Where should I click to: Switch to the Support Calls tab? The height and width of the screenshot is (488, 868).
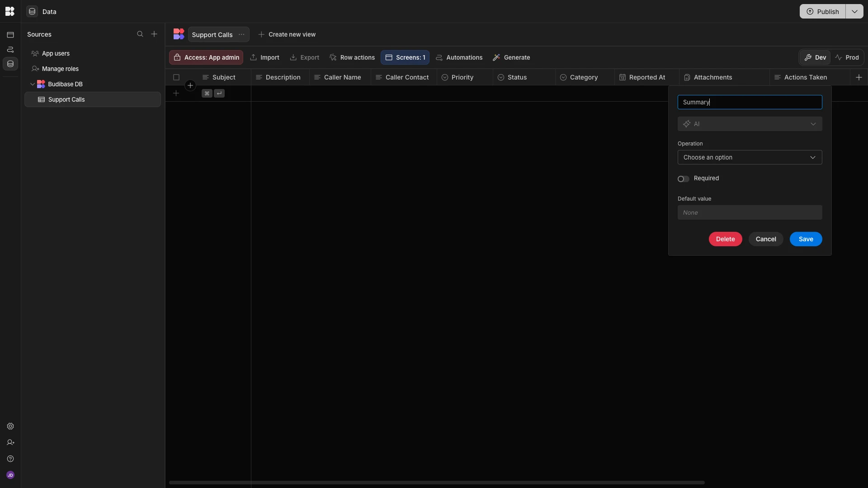tap(212, 34)
